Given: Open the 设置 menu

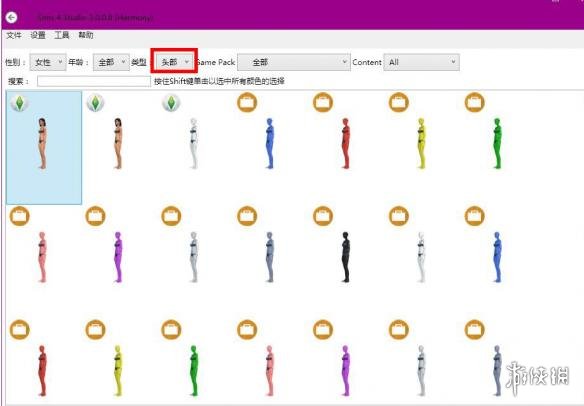Looking at the screenshot, I should tap(38, 35).
